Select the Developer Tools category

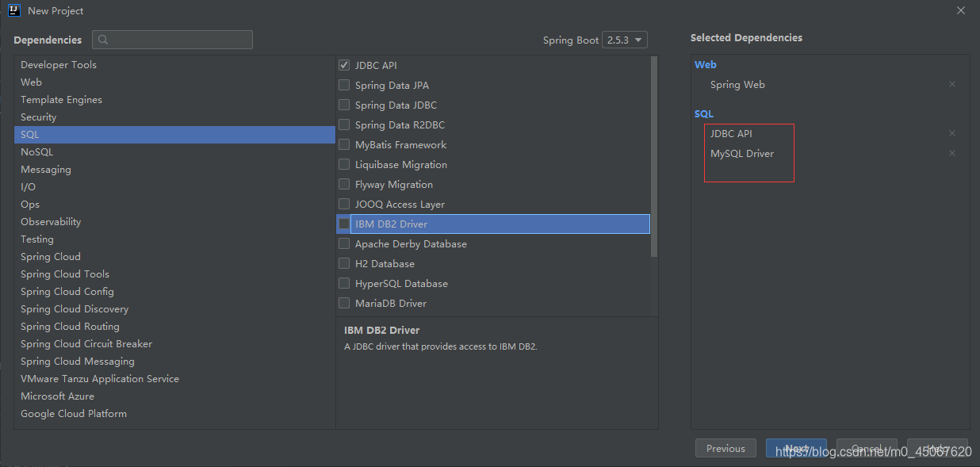(x=174, y=65)
